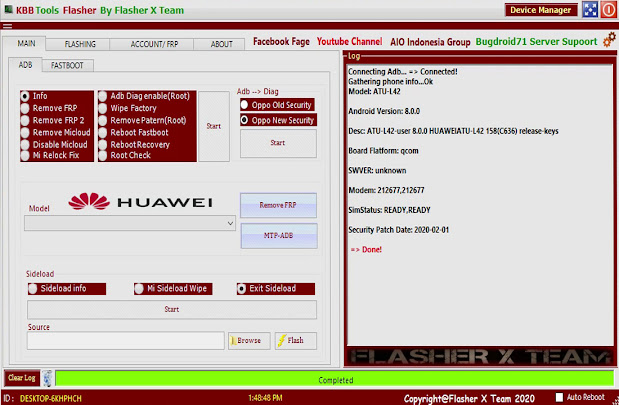This screenshot has height=405, width=619.
Task: Click the red power exit icon
Action: 608,9
